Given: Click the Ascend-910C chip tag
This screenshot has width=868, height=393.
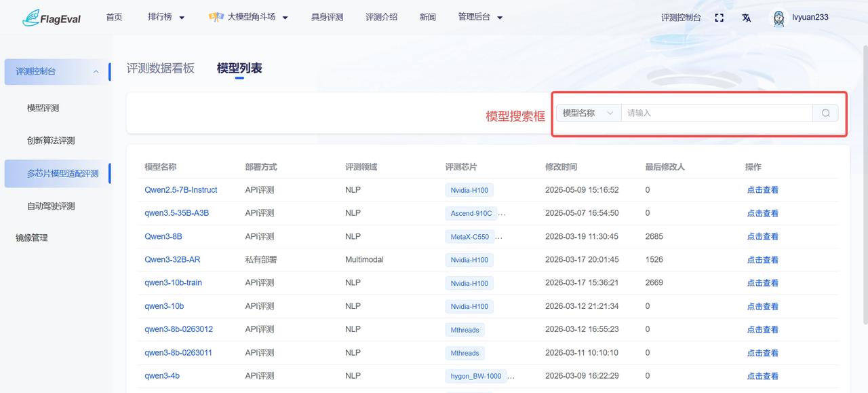Looking at the screenshot, I should click(471, 213).
